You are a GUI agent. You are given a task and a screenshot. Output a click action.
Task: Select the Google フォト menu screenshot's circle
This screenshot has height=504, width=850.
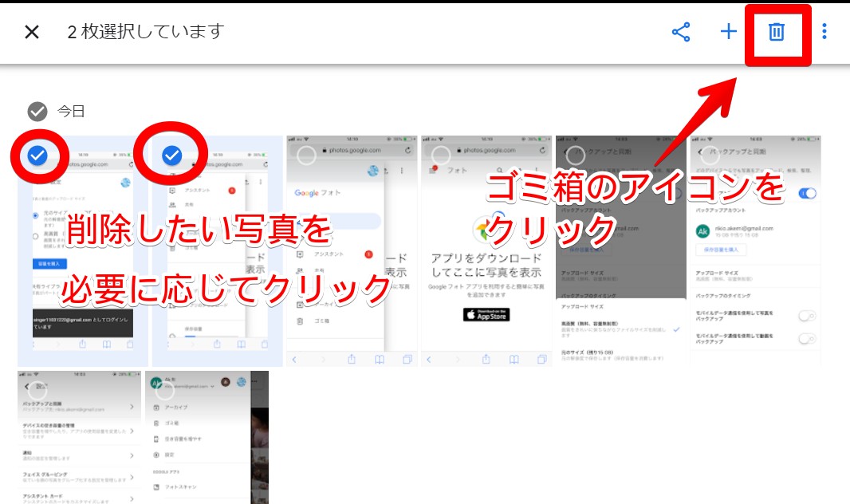click(x=306, y=156)
